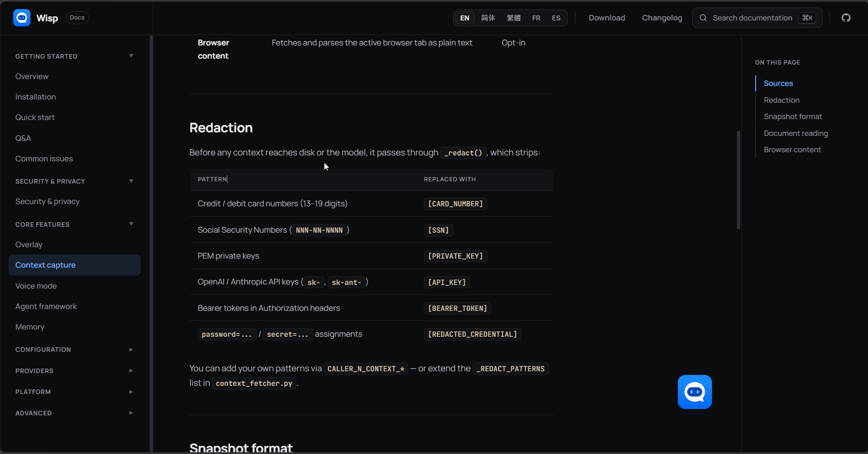
Task: Jump to Redaction in On This Page
Action: [782, 100]
